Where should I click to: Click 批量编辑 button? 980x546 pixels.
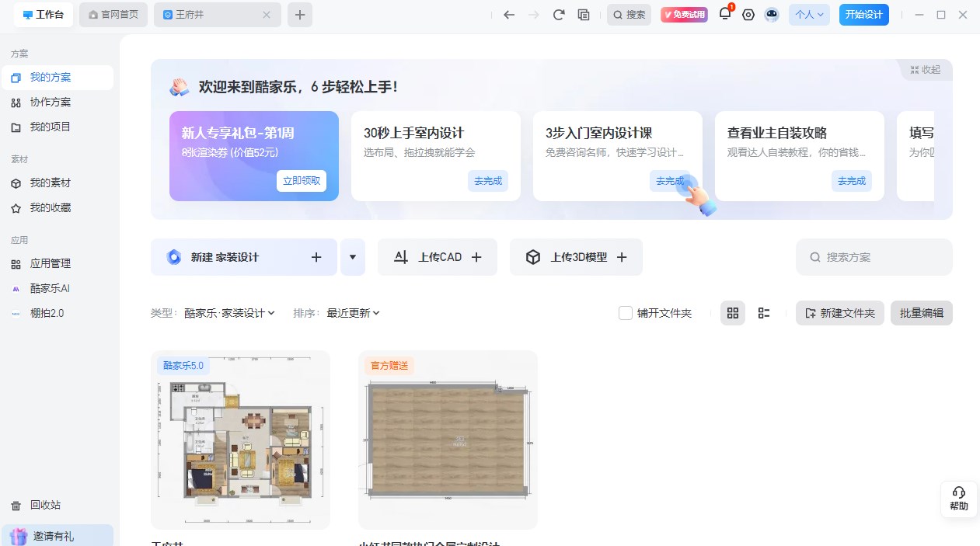pyautogui.click(x=922, y=313)
